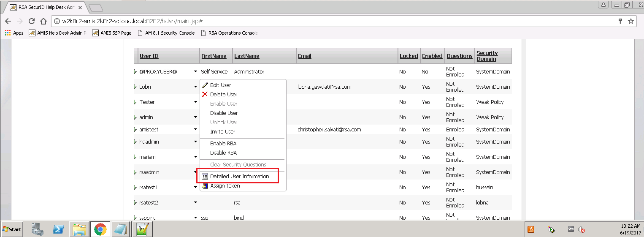Click the red X icon beside Delete User

(205, 94)
